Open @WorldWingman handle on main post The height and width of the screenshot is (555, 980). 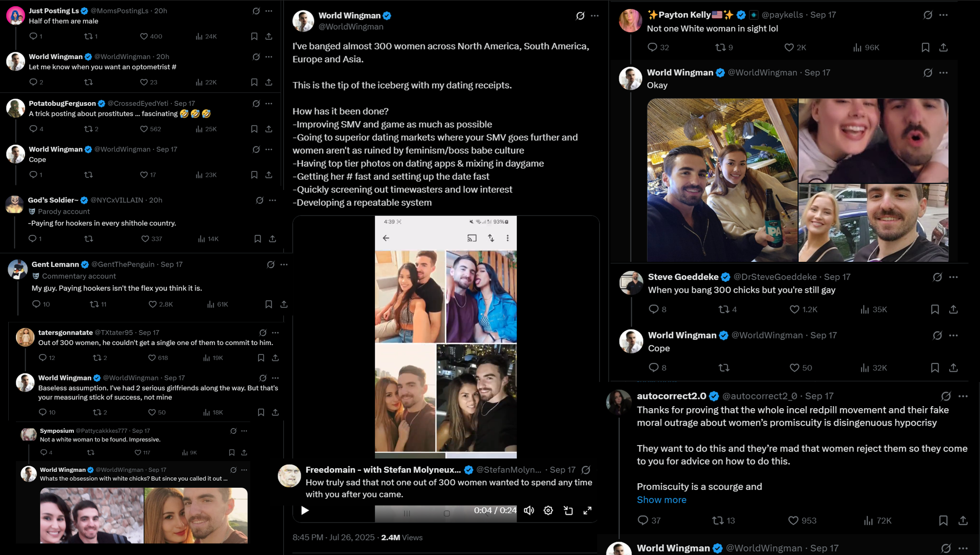click(x=351, y=27)
